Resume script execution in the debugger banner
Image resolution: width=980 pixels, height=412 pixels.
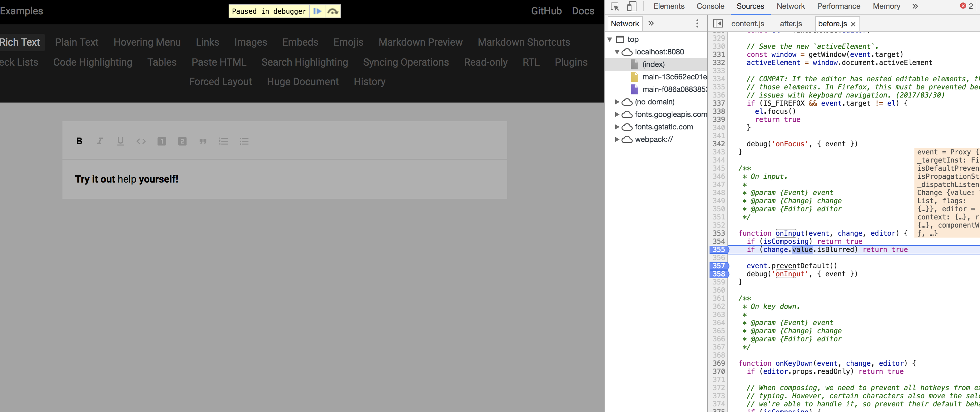[x=317, y=11]
